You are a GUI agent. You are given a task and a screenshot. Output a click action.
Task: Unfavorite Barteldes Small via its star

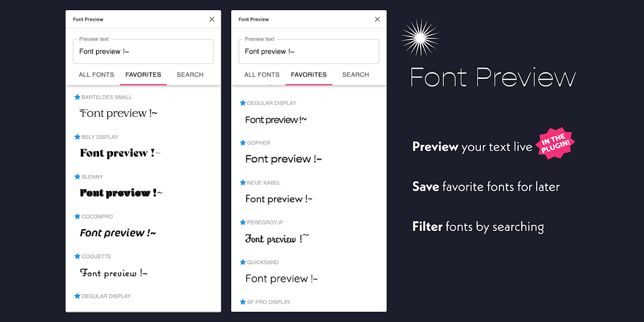tap(77, 97)
